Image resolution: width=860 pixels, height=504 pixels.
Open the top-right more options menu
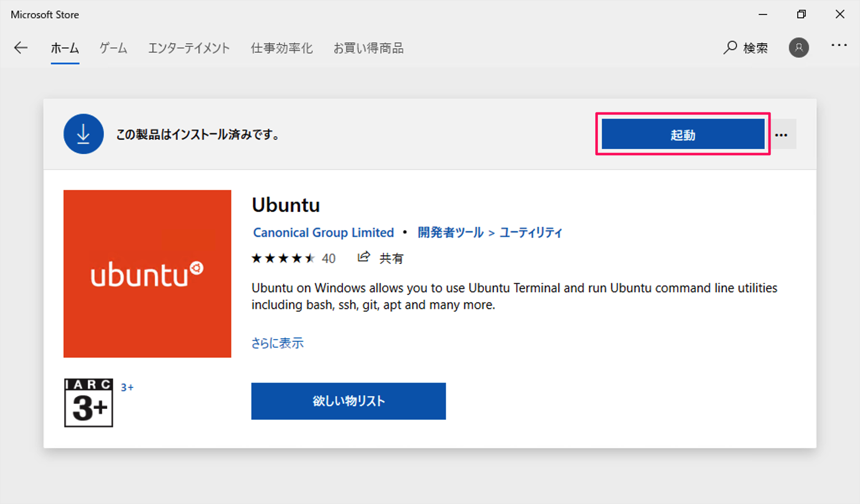pyautogui.click(x=839, y=45)
